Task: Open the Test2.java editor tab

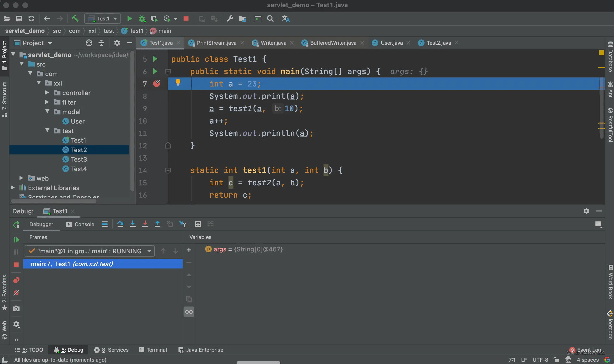Action: coord(439,43)
